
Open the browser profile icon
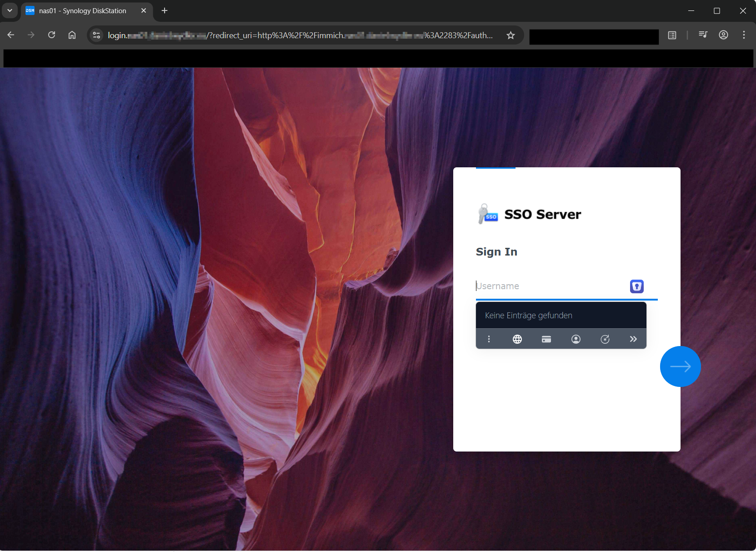pos(723,35)
